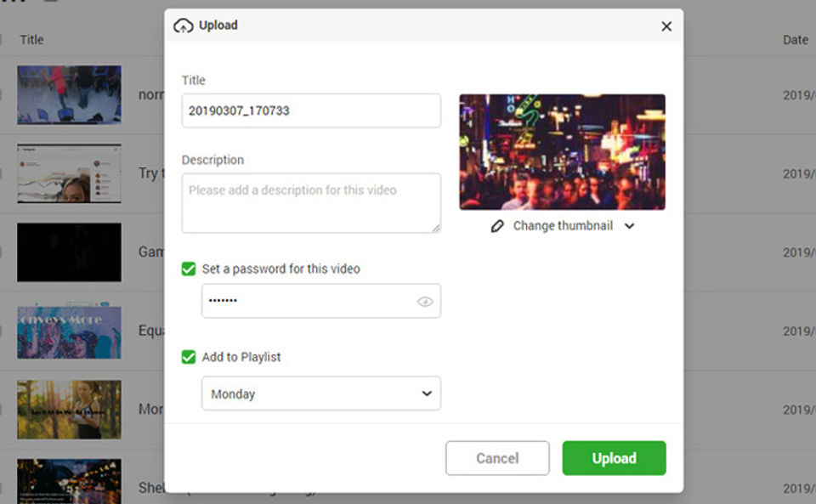Image resolution: width=816 pixels, height=504 pixels.
Task: Cancel the upload dialog
Action: (x=497, y=458)
